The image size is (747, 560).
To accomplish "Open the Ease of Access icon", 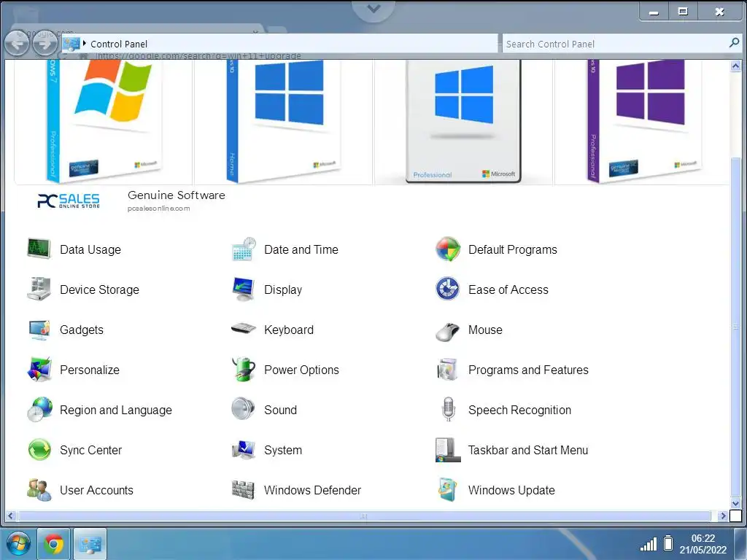I will [448, 289].
